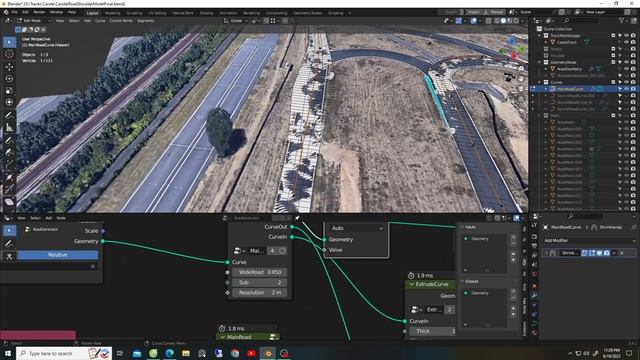The image size is (640, 360).
Task: Toggle visibility eye of CastleTrack object
Action: tap(626, 42)
